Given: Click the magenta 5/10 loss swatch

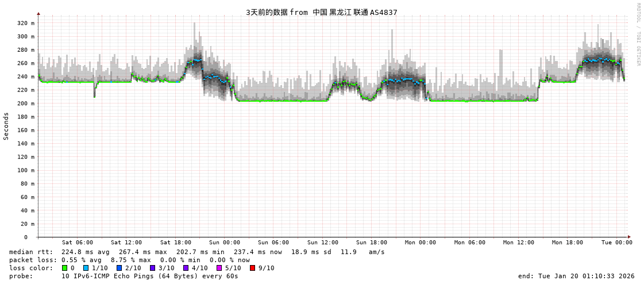Looking at the screenshot, I should pos(219,268).
